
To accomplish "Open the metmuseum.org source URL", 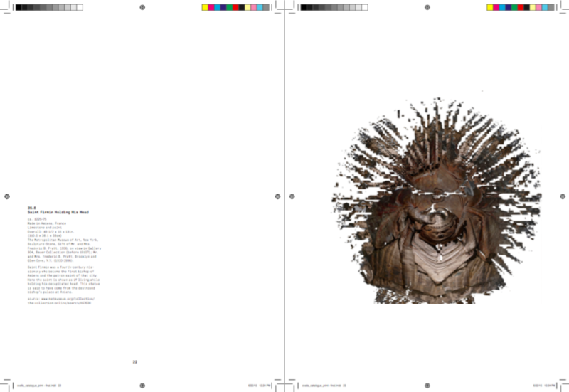I will (x=61, y=300).
